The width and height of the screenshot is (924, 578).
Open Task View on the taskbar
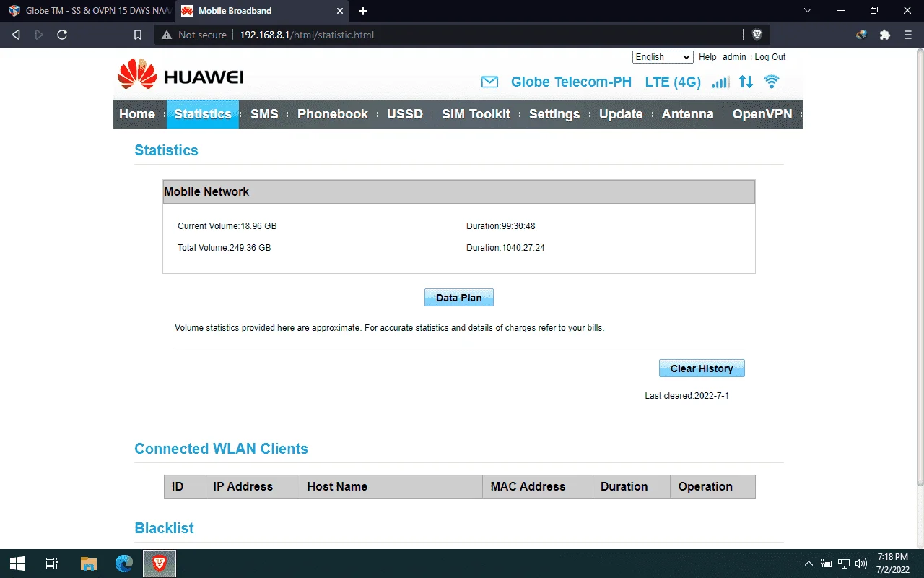pyautogui.click(x=52, y=564)
